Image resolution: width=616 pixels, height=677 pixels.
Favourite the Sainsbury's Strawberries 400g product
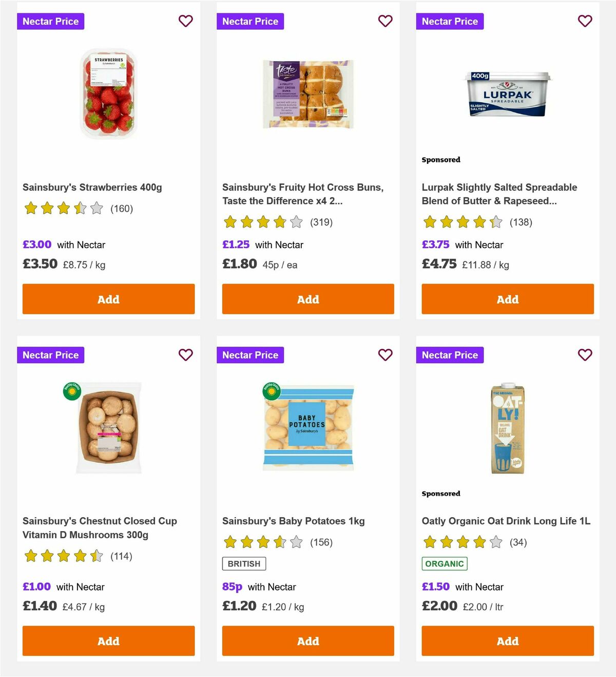(185, 21)
